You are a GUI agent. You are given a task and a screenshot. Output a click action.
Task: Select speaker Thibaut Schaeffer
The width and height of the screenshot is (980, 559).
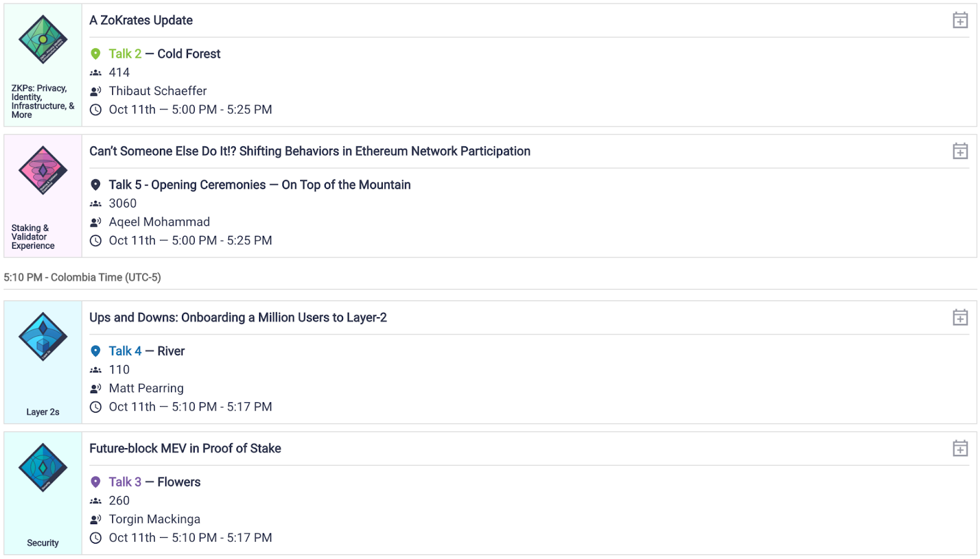158,91
